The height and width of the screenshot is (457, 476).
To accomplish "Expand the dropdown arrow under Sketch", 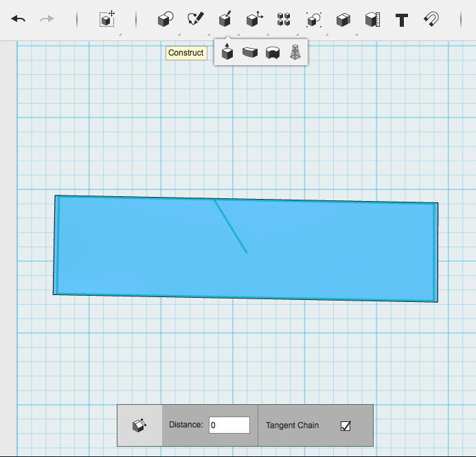I will pos(209,35).
